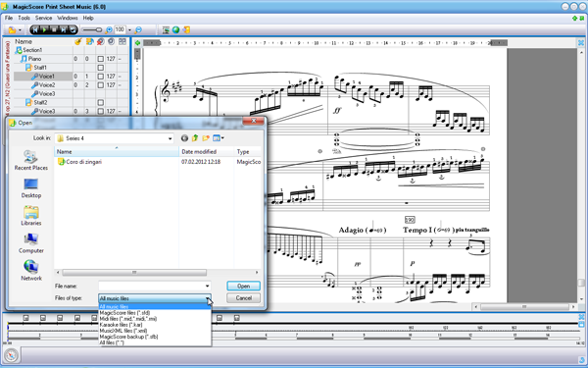Start playback with the green play button
Image resolution: width=588 pixels, height=368 pixels.
(x=45, y=29)
